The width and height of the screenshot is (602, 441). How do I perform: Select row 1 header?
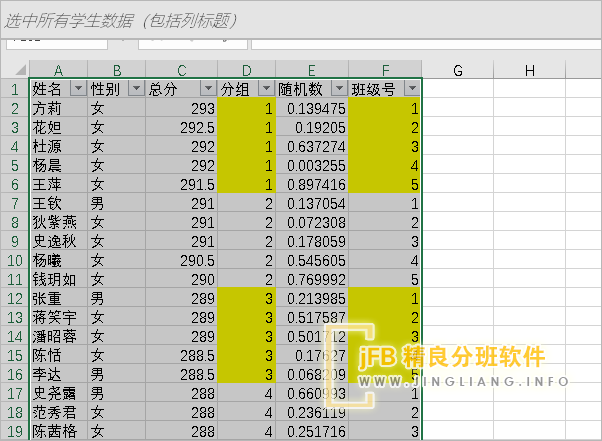click(15, 89)
